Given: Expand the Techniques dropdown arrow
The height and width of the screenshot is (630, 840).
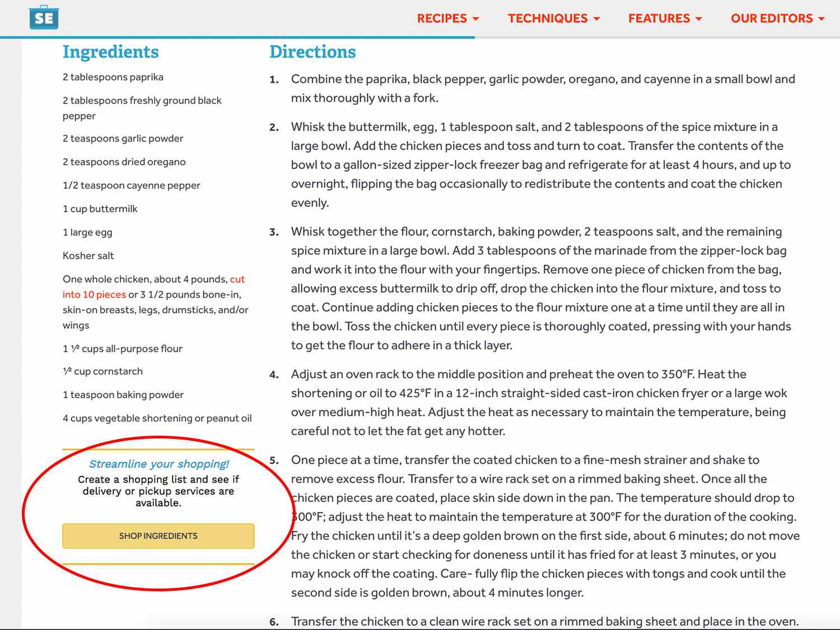Looking at the screenshot, I should point(597,19).
